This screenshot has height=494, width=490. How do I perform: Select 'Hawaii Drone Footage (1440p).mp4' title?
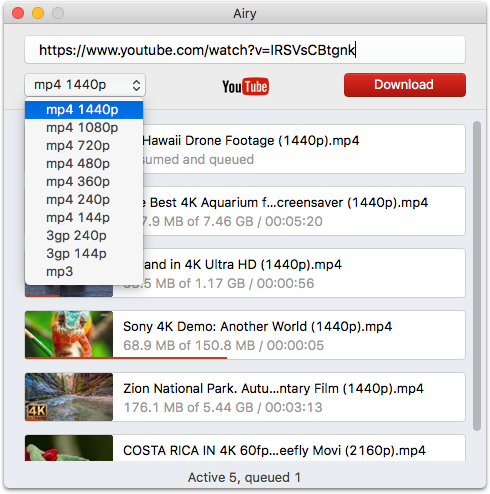(251, 141)
